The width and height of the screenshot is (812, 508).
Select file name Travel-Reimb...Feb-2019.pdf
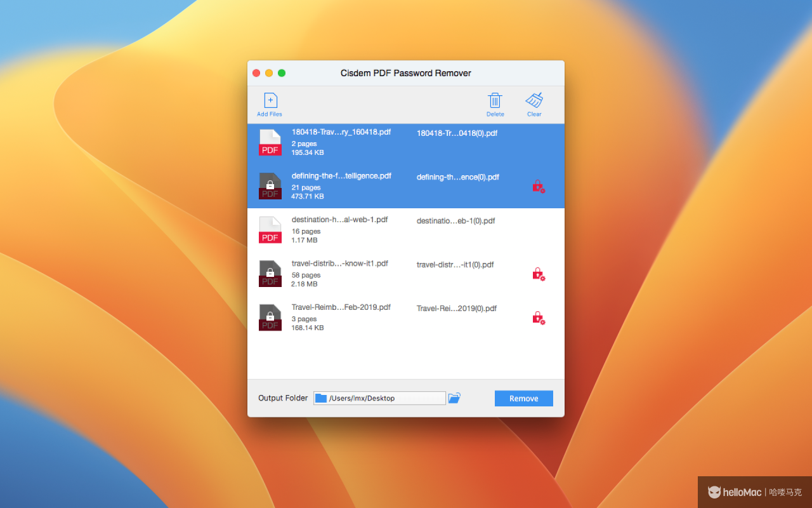(x=341, y=307)
